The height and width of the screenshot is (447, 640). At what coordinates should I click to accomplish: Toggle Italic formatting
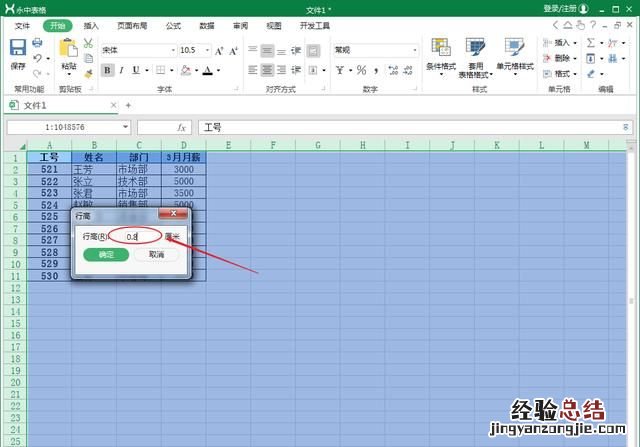pyautogui.click(x=123, y=70)
